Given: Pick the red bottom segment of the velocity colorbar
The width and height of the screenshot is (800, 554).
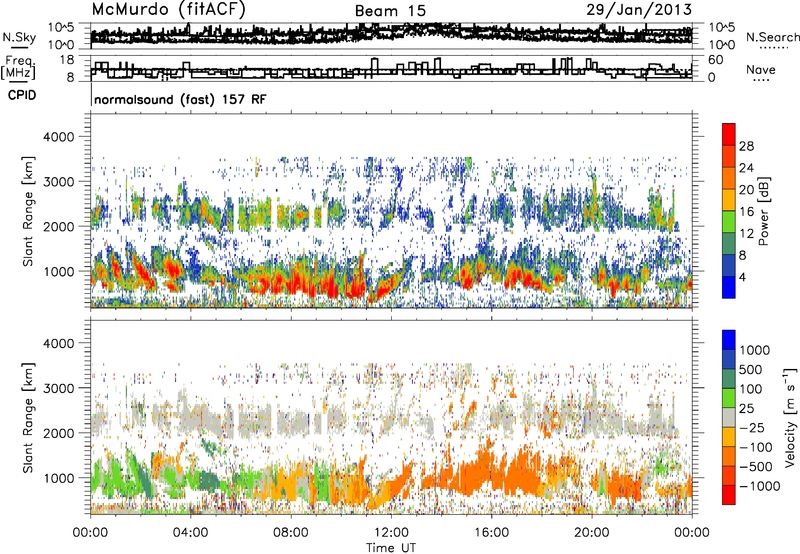Looking at the screenshot, I should pos(729,495).
